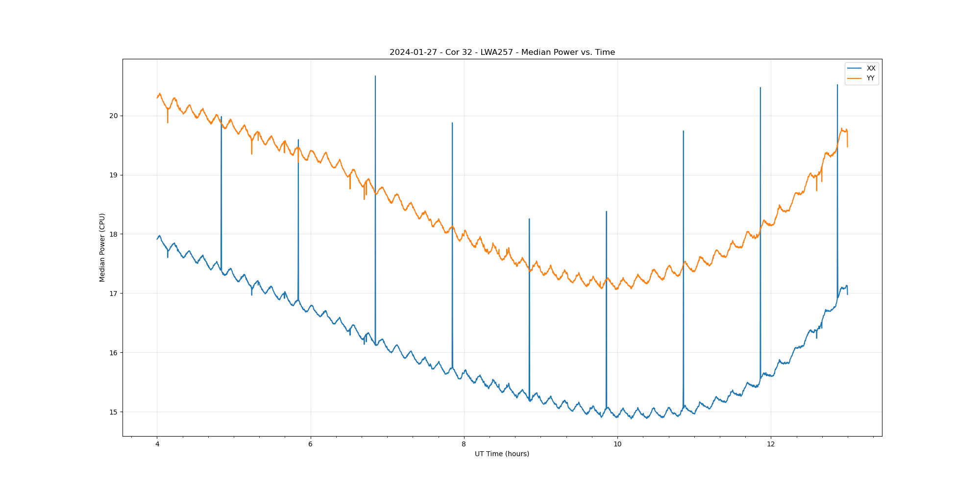The height and width of the screenshot is (490, 980).
Task: Click the tallest blue spike's peak
Action: [375, 76]
